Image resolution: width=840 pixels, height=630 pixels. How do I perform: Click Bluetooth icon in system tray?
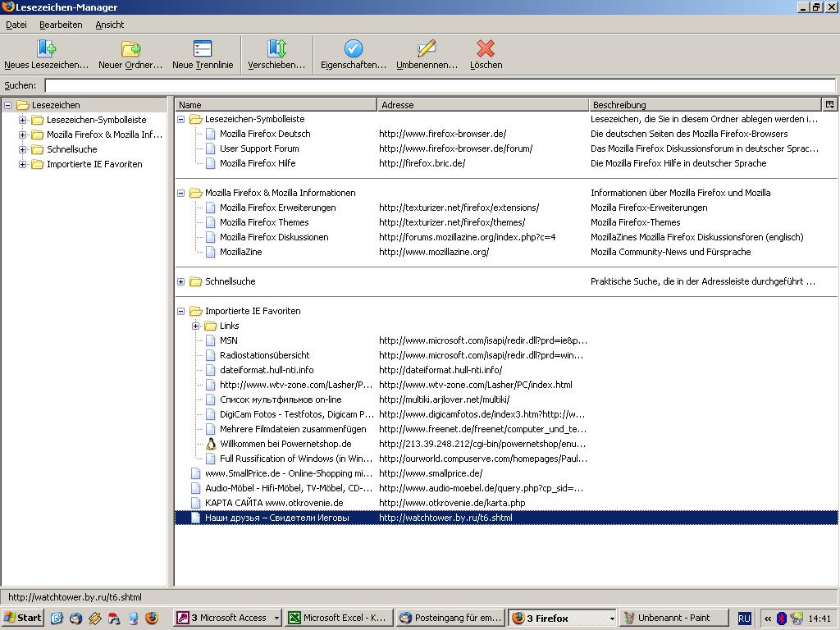click(782, 619)
